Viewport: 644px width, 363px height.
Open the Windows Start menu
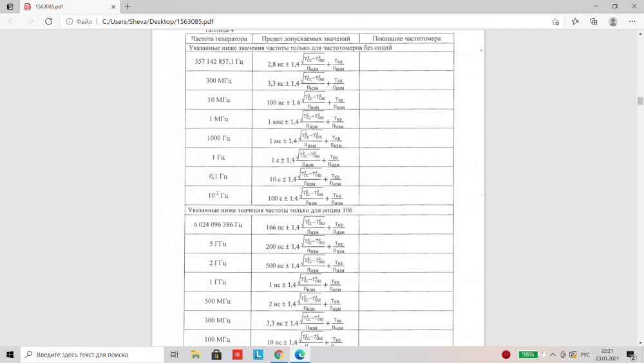click(x=10, y=355)
